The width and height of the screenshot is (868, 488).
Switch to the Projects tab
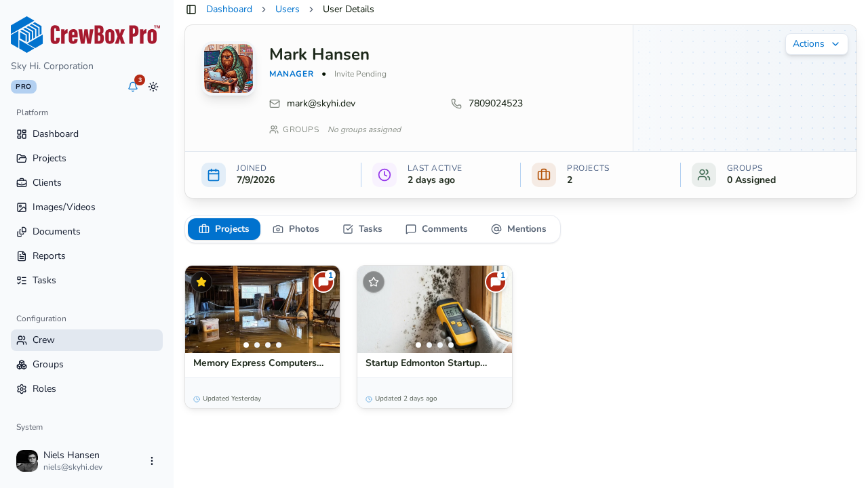point(224,229)
